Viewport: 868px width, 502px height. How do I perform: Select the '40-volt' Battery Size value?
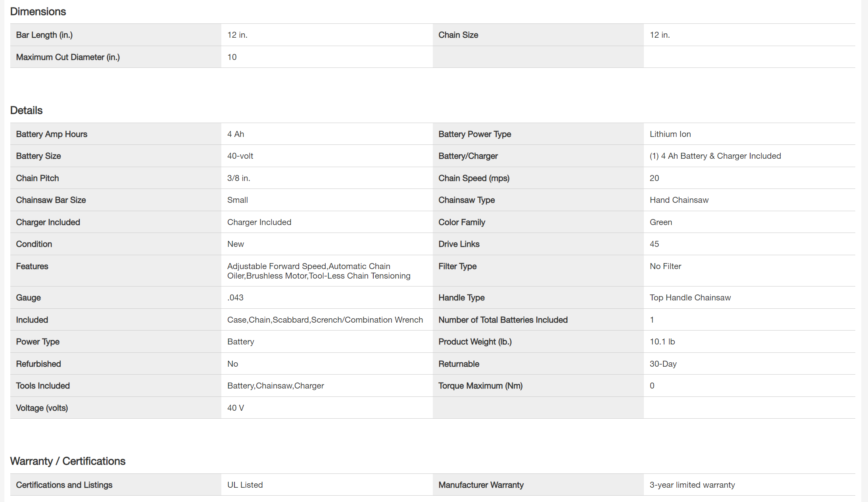pos(240,156)
